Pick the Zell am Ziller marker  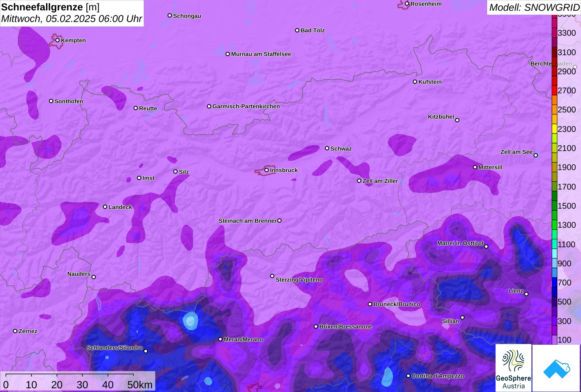[359, 181]
